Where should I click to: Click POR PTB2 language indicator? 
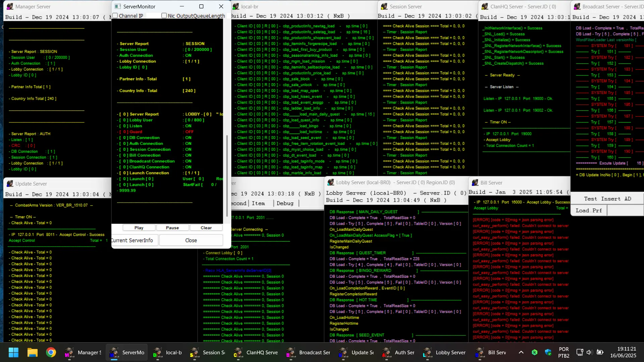coord(564,352)
